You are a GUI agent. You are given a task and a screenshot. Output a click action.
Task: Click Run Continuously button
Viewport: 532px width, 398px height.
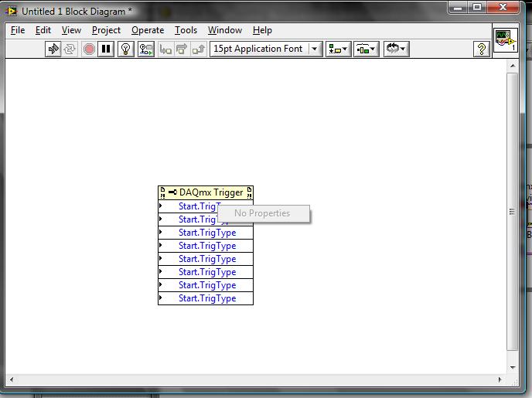click(x=70, y=49)
